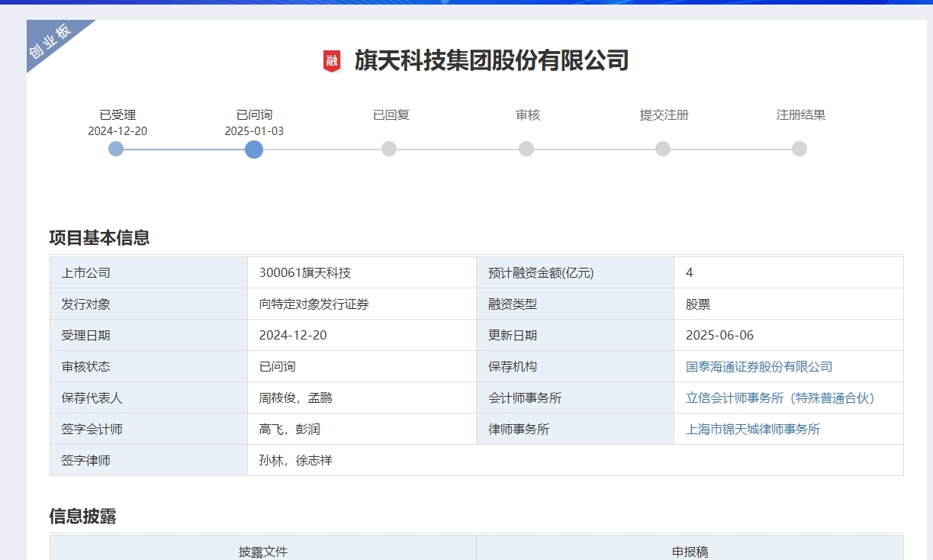
Task: Select the 注册结果 timeline node
Action: coord(799,149)
